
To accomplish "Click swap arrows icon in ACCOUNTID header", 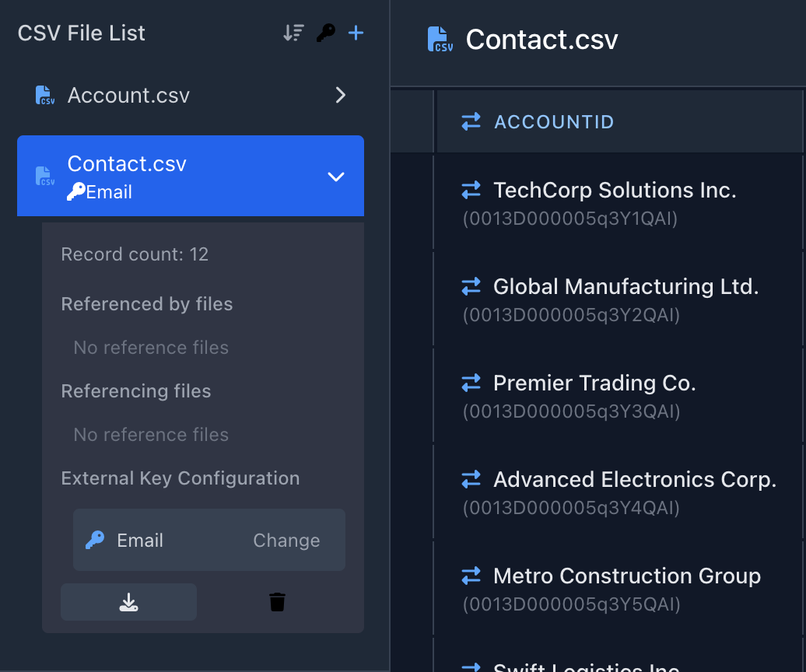I will [x=471, y=122].
